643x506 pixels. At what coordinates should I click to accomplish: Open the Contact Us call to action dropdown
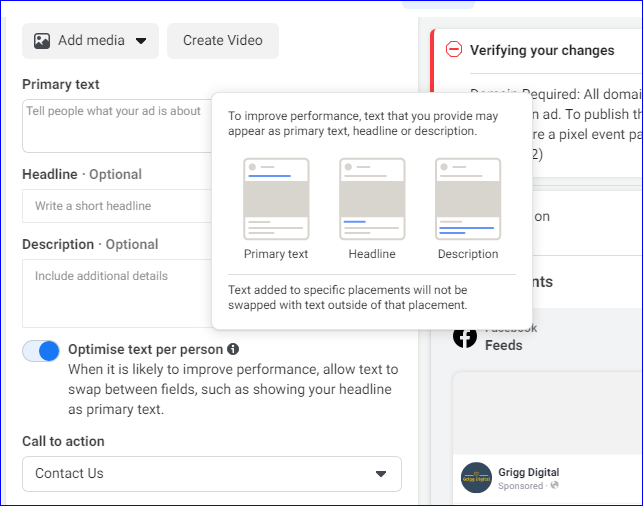pos(212,474)
